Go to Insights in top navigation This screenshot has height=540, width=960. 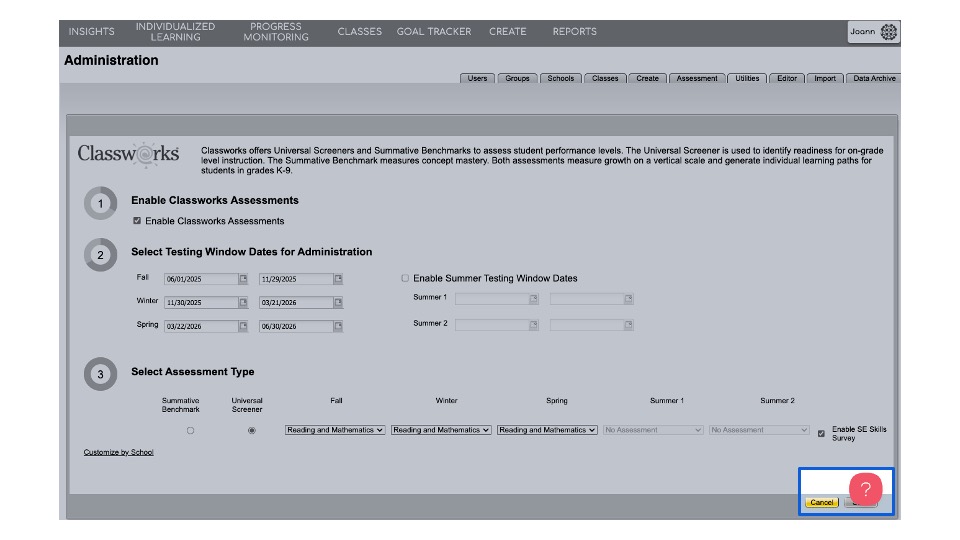pos(91,32)
